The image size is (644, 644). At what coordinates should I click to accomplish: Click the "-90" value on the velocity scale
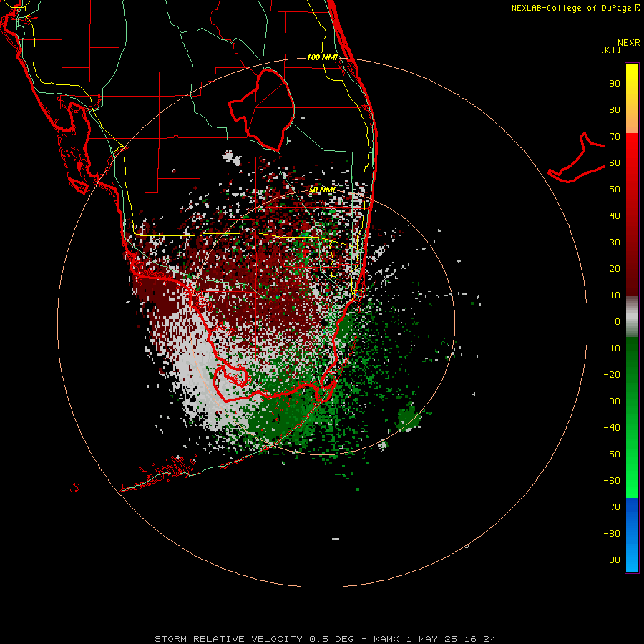tap(612, 560)
